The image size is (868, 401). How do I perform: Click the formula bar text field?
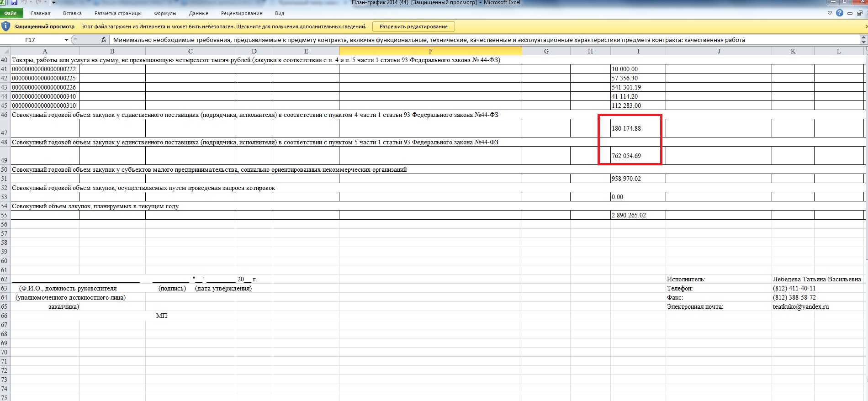point(457,40)
